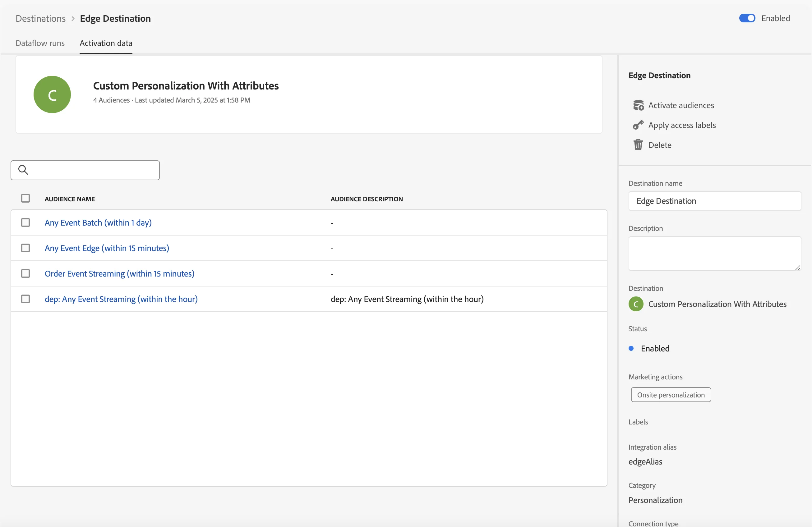Check the dep: Any Event Streaming checkbox
Image resolution: width=812 pixels, height=527 pixels.
[x=25, y=299]
